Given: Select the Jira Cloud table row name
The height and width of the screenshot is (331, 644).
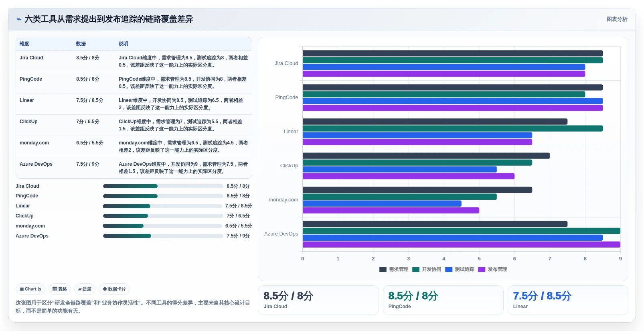Looking at the screenshot, I should [31, 58].
